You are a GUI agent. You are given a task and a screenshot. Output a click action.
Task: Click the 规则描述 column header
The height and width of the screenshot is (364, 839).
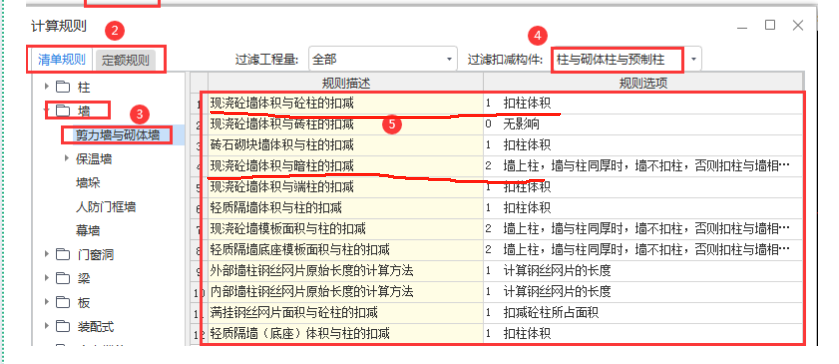point(346,82)
